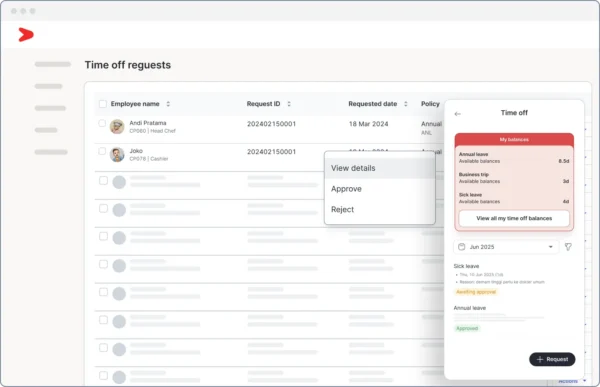Go back using Time off panel arrow
The image size is (600, 387).
click(x=457, y=114)
